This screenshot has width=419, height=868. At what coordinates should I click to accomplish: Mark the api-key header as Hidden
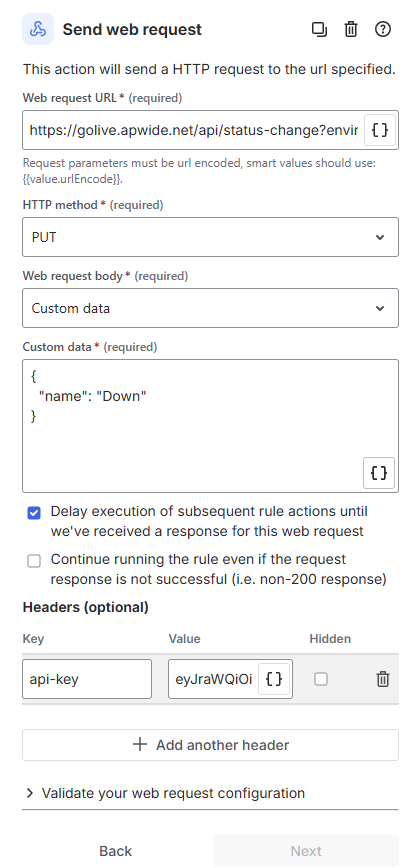pos(320,679)
